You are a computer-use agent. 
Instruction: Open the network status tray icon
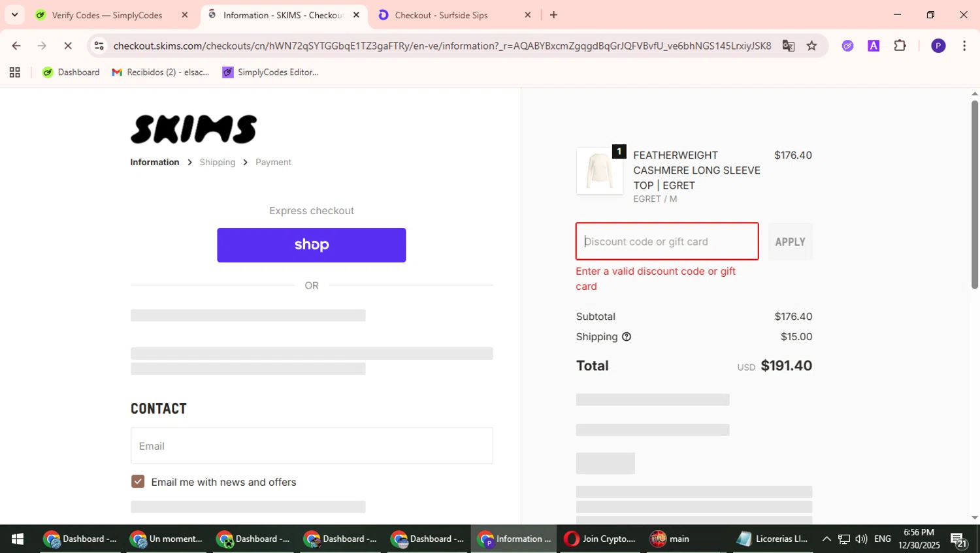tap(844, 539)
